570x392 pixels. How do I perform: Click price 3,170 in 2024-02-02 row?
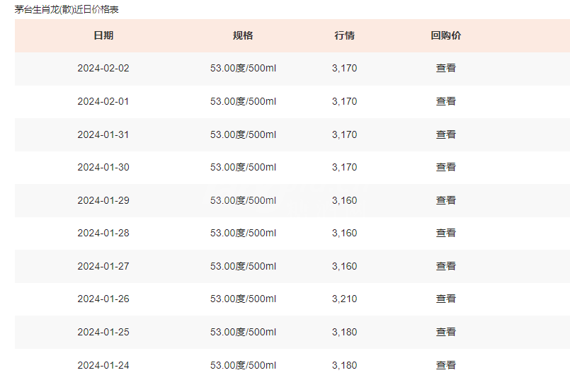click(344, 69)
